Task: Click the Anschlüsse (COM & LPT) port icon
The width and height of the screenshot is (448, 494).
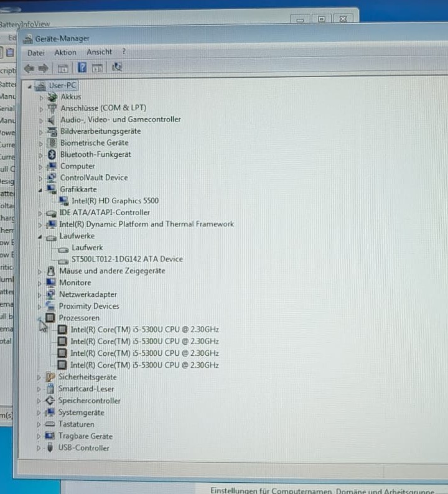Action: 52,108
